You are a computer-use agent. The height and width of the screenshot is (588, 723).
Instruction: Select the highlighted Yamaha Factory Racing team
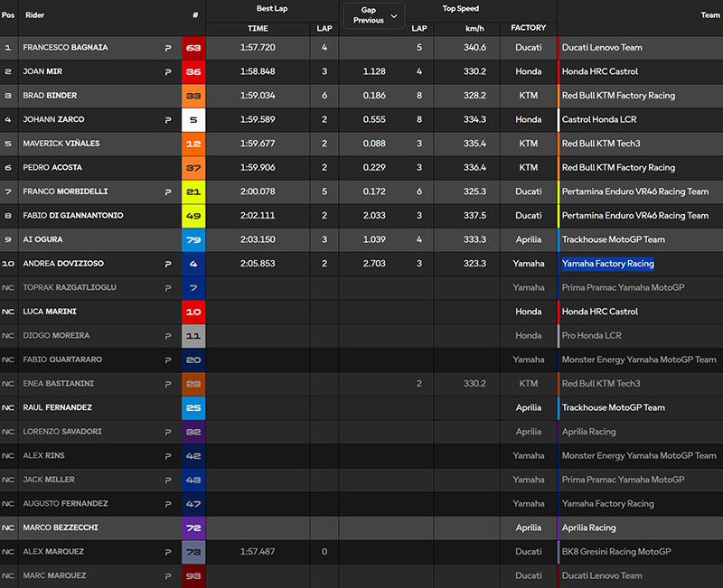[x=607, y=264]
